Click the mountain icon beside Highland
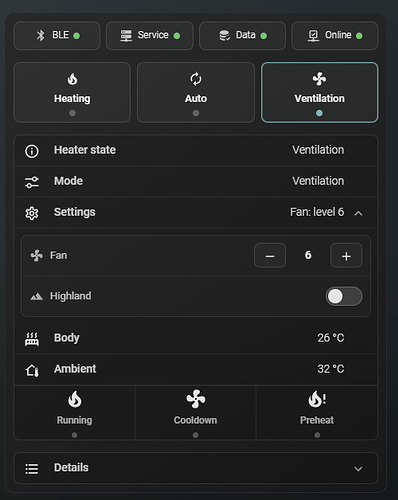This screenshot has width=398, height=500. coord(36,296)
